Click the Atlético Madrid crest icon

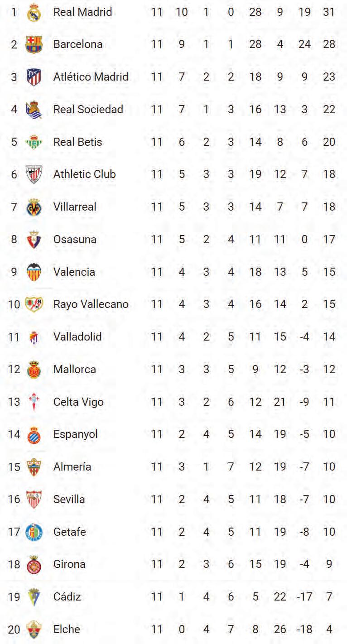[34, 77]
